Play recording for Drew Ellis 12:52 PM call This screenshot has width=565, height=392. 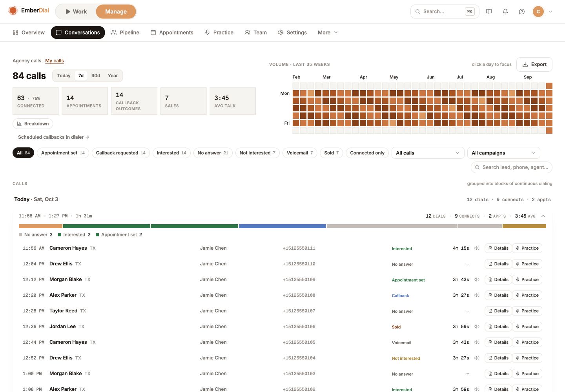[x=477, y=358]
